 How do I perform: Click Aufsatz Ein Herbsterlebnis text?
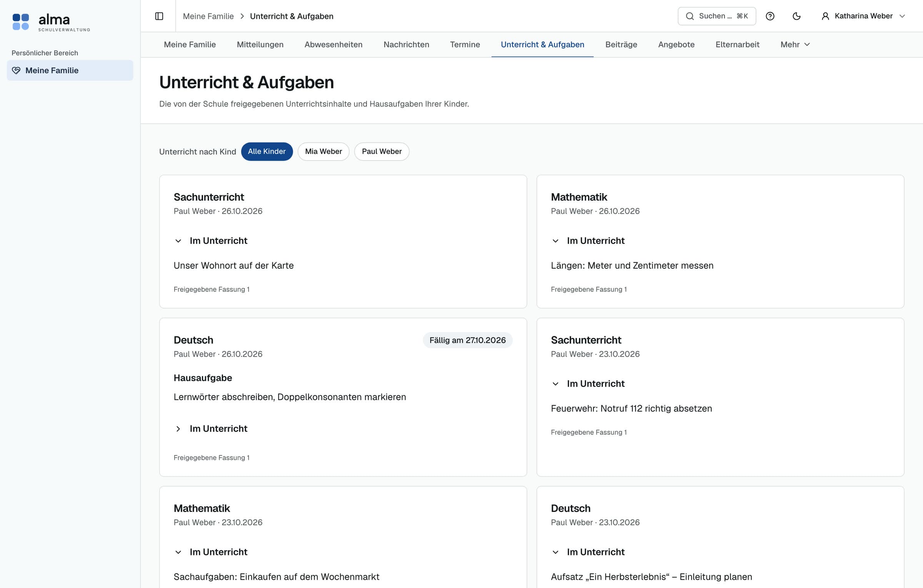pyautogui.click(x=651, y=577)
